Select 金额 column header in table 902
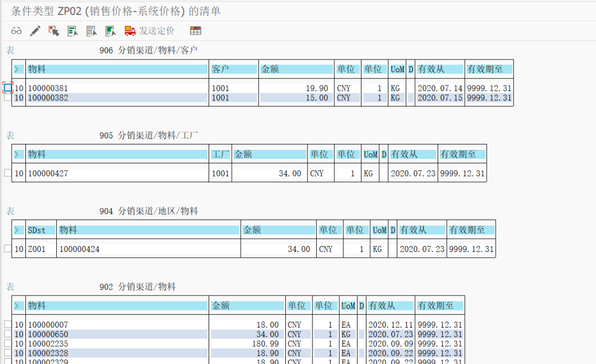596x364 pixels. click(247, 306)
